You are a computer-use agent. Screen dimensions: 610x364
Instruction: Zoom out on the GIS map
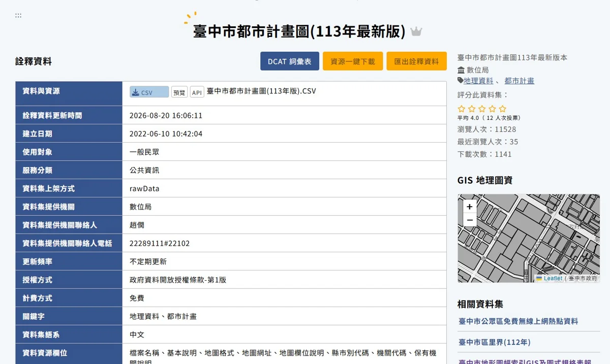point(470,220)
